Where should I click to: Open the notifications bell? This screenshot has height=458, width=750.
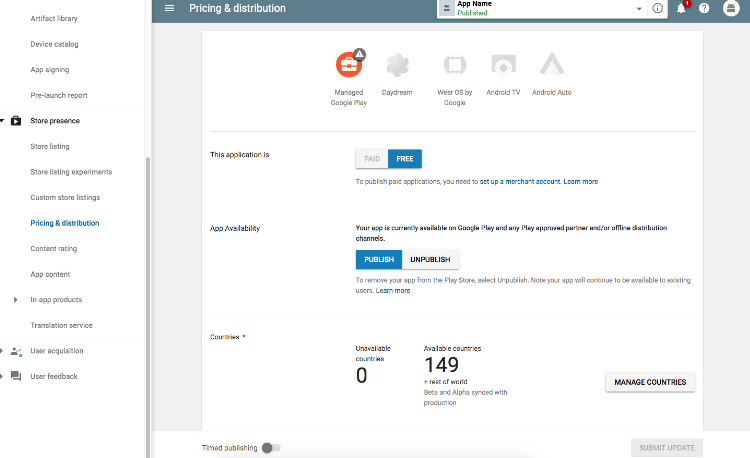coord(682,8)
